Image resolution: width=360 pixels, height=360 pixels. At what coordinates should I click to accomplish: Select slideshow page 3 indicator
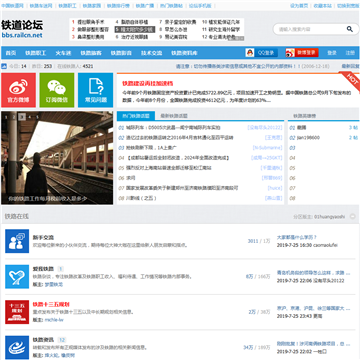coord(22,117)
